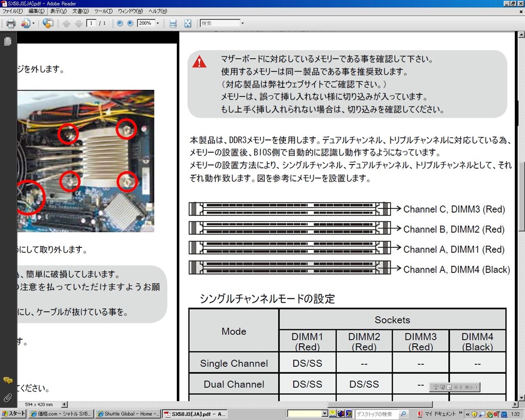525x420 pixels.
Task: Go to previous page with up arrow
Action: tap(66, 24)
